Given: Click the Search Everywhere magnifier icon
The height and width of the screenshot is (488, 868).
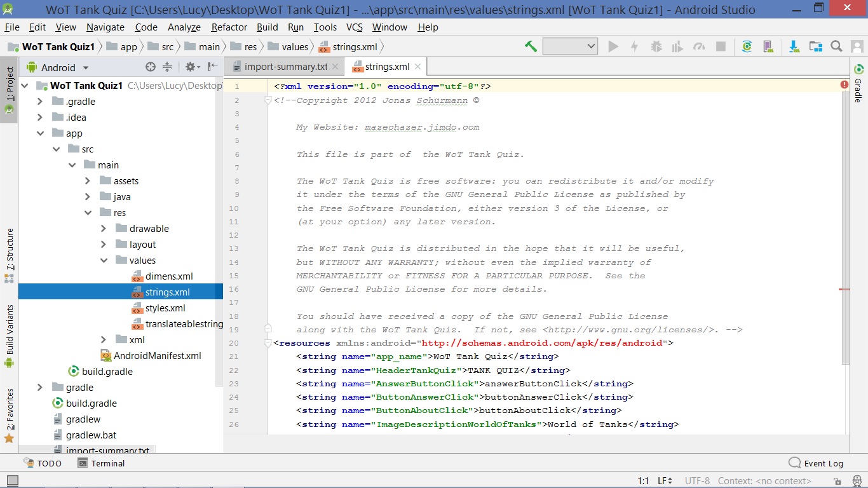Looking at the screenshot, I should click(x=836, y=46).
